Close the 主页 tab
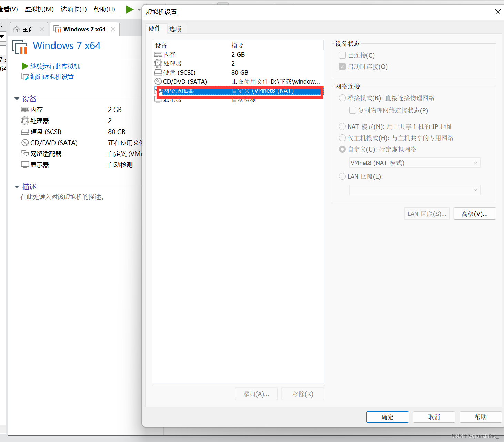504x442 pixels. tap(42, 29)
